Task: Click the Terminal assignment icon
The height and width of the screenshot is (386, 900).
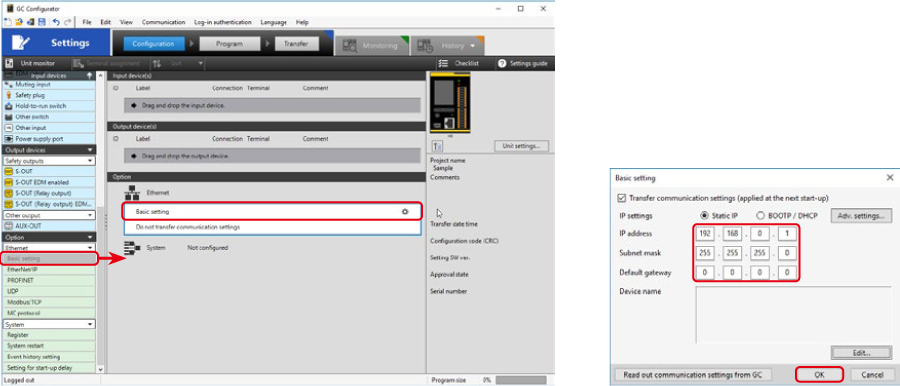Action: click(79, 63)
